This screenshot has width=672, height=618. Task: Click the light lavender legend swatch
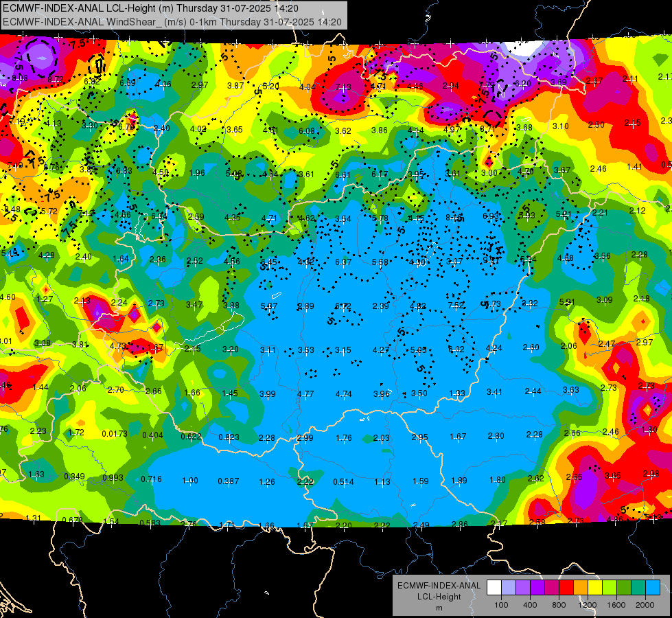509,587
